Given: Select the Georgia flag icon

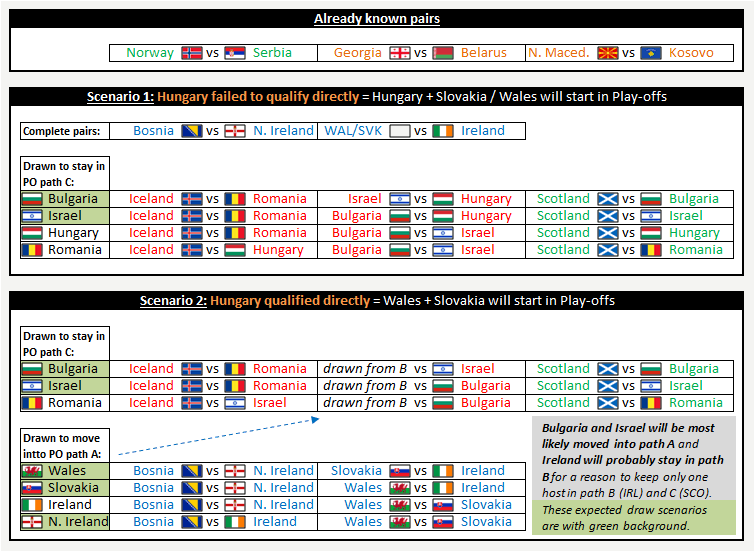Looking at the screenshot, I should 400,53.
